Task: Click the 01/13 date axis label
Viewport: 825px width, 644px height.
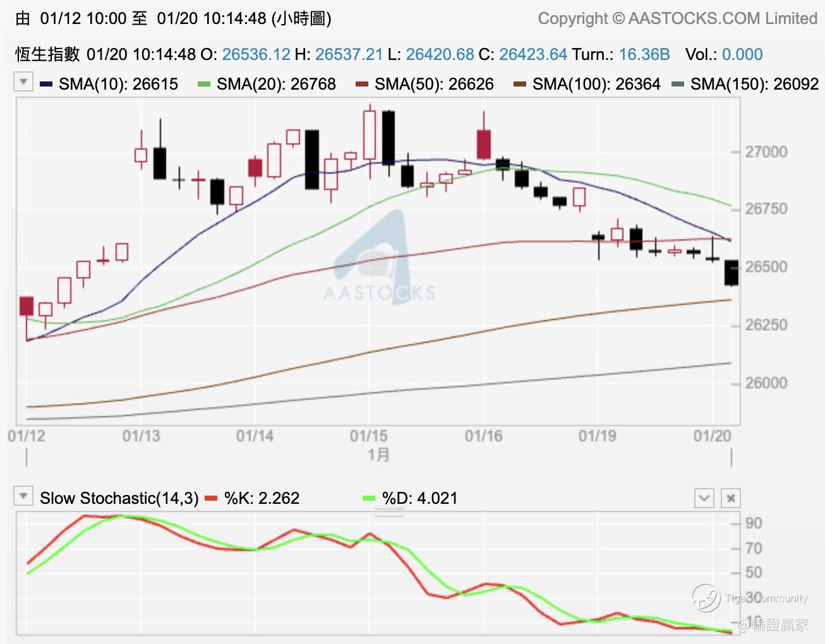Action: pos(141,436)
